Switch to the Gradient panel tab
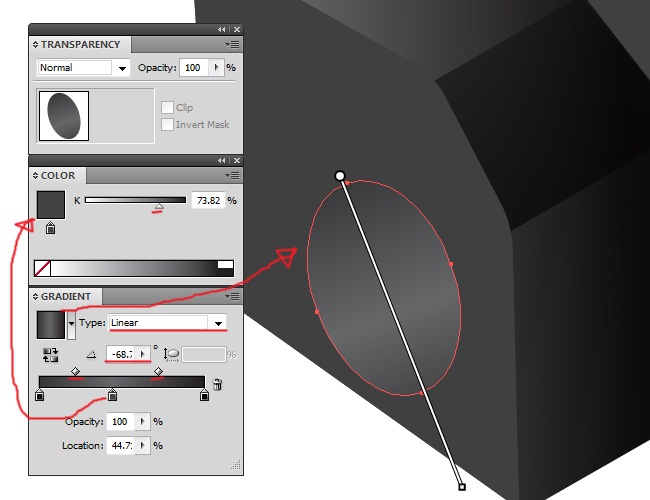Image resolution: width=650 pixels, height=500 pixels. click(x=65, y=296)
